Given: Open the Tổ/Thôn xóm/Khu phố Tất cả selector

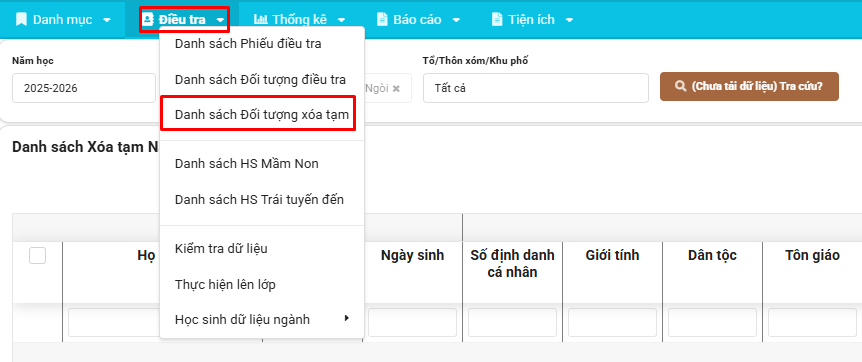Looking at the screenshot, I should tap(536, 88).
